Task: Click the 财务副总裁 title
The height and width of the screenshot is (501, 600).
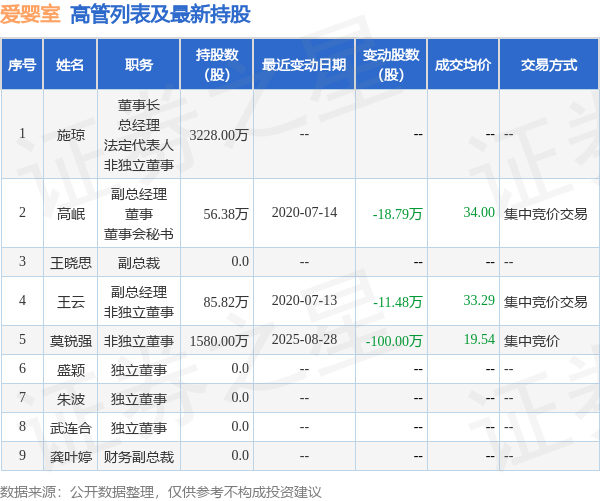Action: pos(139,457)
